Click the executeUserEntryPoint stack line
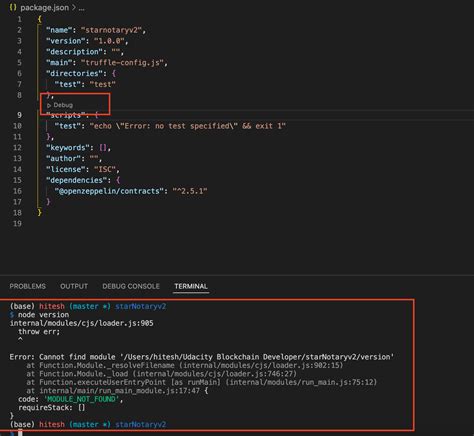This screenshot has height=436, width=474. [202, 382]
